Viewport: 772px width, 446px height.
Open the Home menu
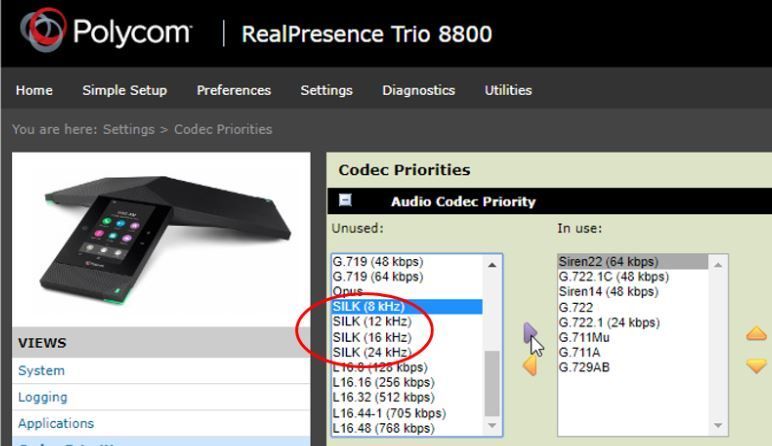point(34,90)
